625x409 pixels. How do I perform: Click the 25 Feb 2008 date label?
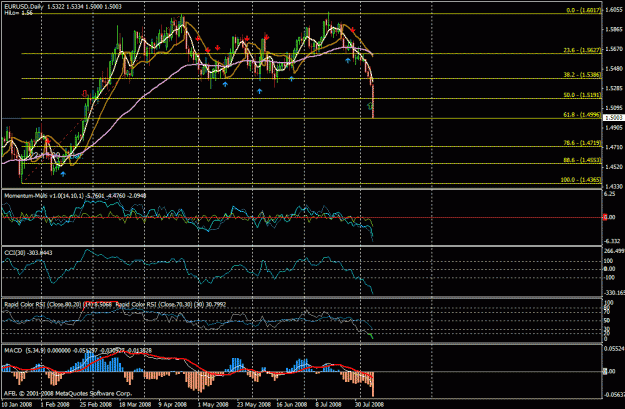pos(96,404)
